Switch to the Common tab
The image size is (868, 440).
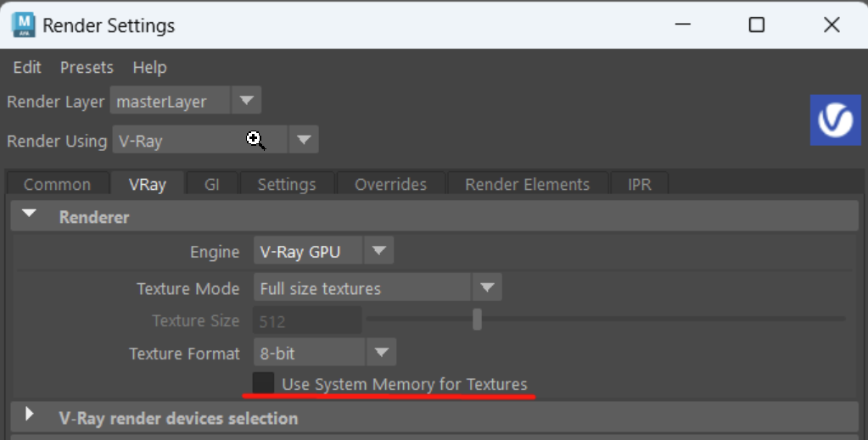coord(57,184)
